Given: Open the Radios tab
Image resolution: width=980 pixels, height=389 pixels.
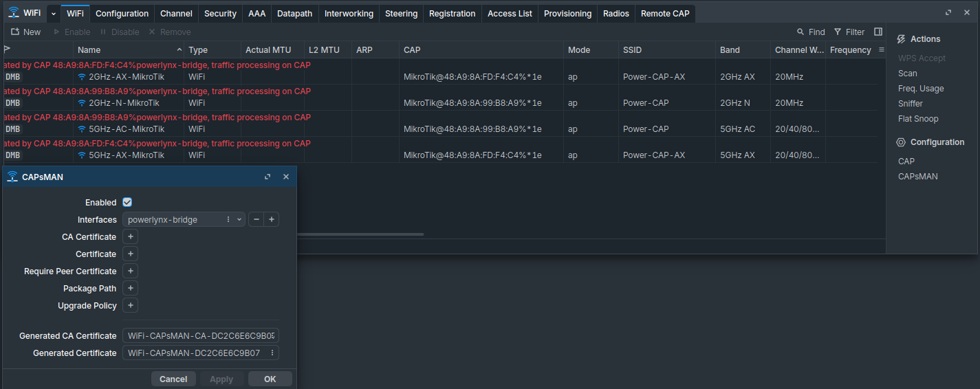Looking at the screenshot, I should pyautogui.click(x=616, y=14).
